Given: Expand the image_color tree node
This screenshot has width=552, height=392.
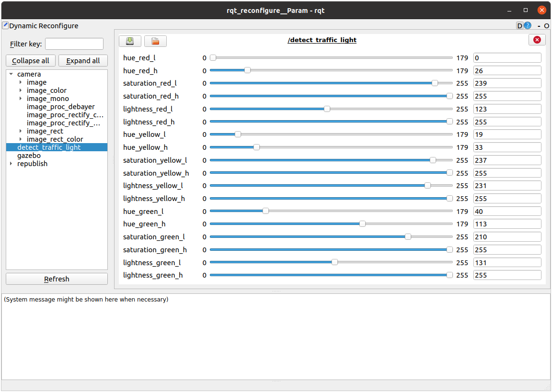Looking at the screenshot, I should 21,90.
